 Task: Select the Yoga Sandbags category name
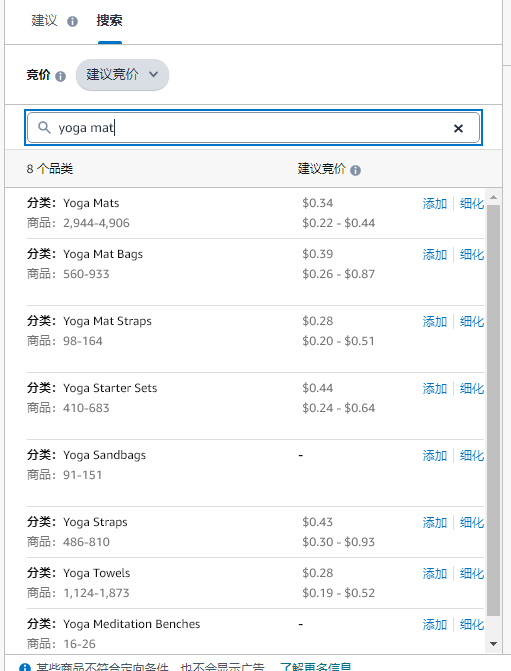104,455
